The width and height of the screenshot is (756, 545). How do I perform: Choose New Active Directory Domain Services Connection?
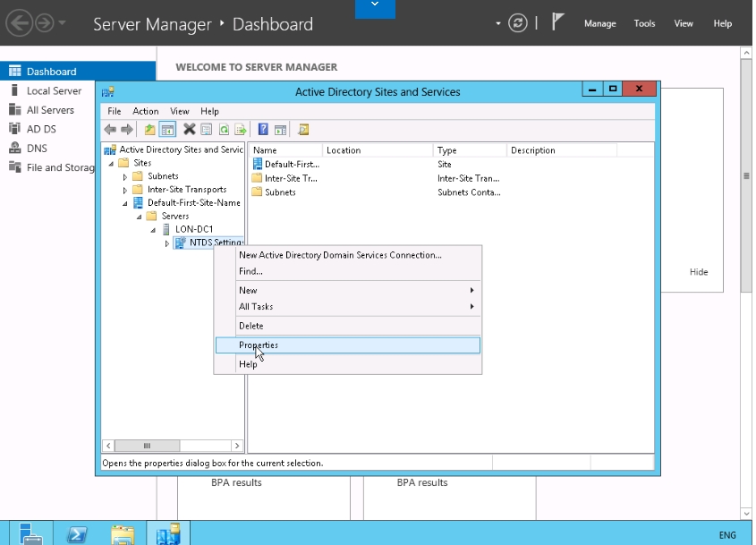tap(340, 255)
